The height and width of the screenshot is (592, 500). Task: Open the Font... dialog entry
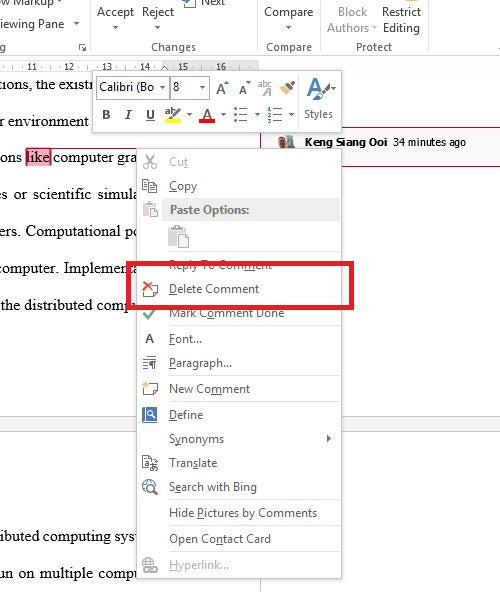[239, 339]
